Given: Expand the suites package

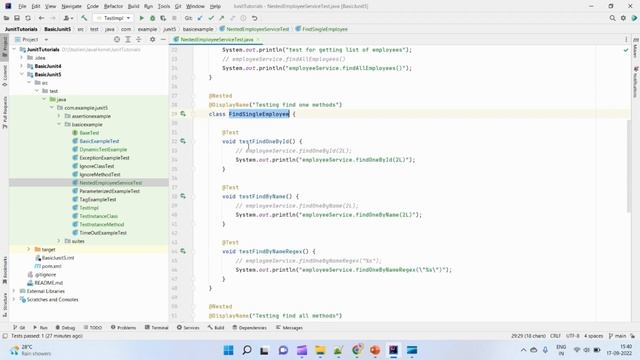Looking at the screenshot, I should tap(59, 241).
